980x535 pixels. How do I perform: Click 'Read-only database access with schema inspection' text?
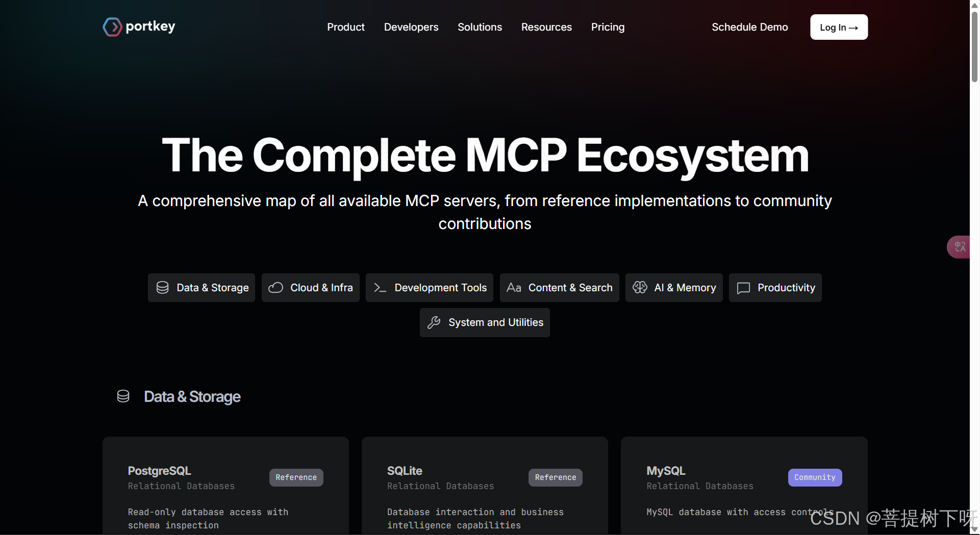point(208,519)
